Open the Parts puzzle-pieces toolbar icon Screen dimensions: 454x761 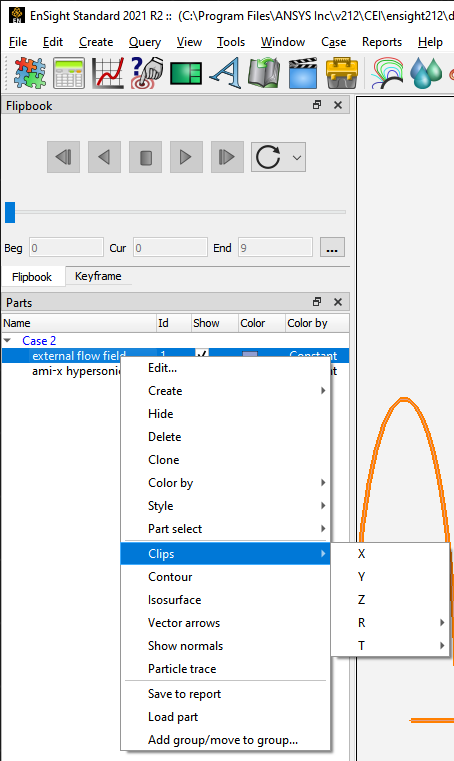(30, 73)
